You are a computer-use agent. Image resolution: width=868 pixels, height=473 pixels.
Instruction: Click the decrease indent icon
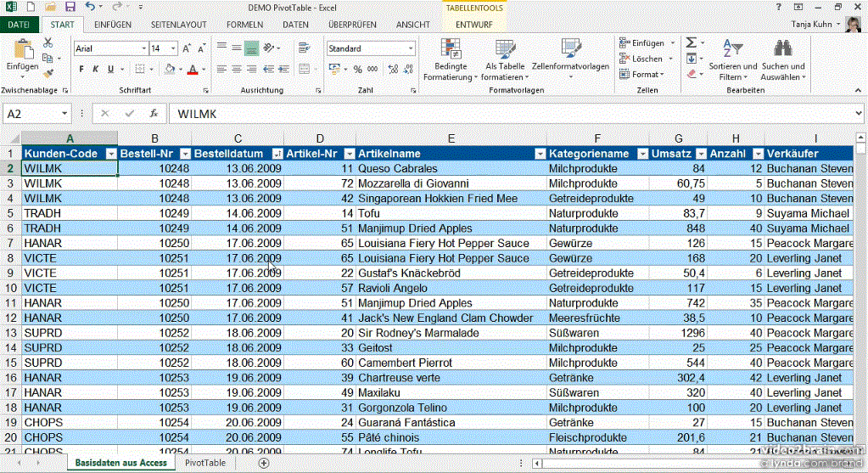[268, 70]
